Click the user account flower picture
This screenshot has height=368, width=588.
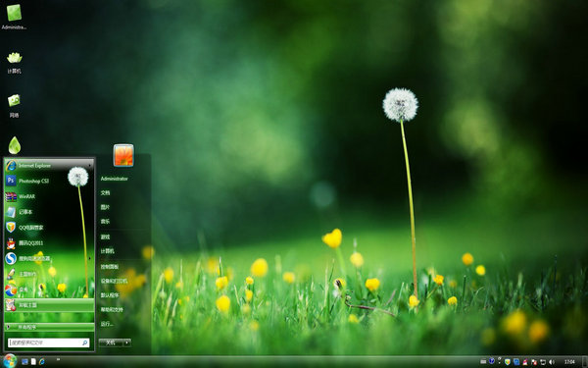(123, 155)
